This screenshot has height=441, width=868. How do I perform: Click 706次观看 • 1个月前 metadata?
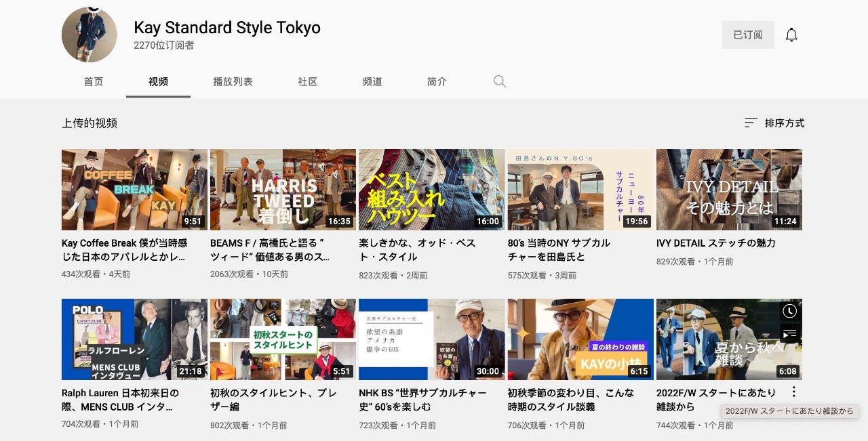(547, 425)
